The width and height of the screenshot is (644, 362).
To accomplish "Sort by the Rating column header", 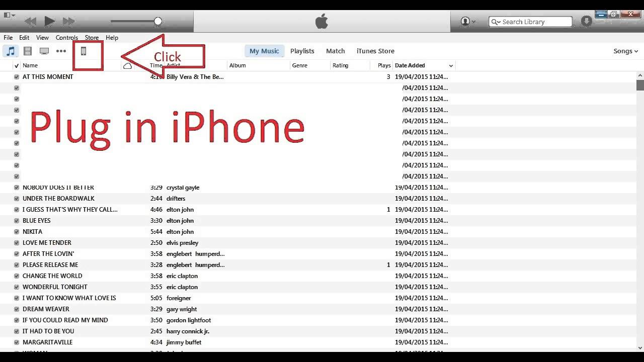I will pos(340,65).
